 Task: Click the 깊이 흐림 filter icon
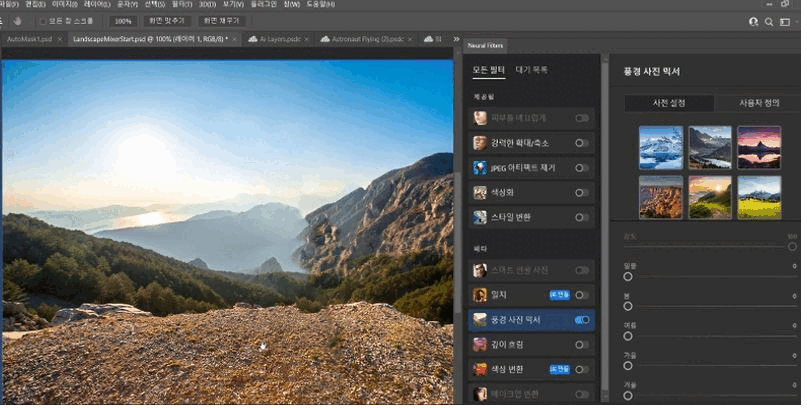coord(481,344)
